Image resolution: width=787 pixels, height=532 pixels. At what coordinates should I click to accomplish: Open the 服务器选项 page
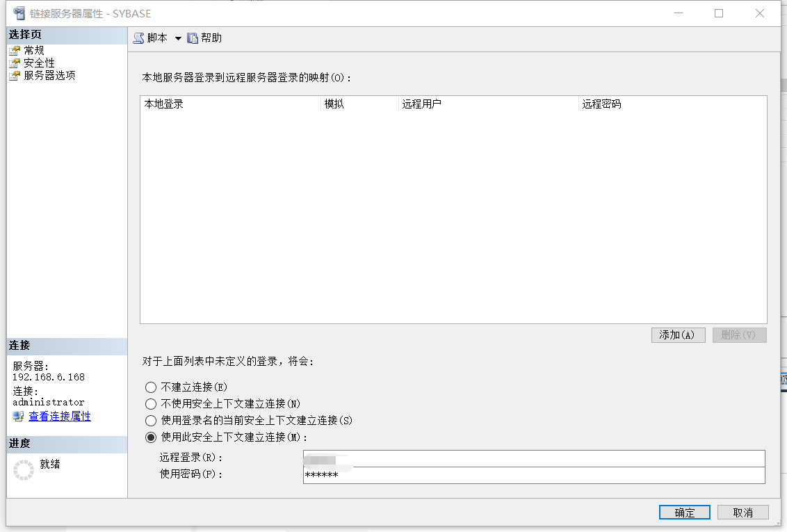[x=49, y=75]
